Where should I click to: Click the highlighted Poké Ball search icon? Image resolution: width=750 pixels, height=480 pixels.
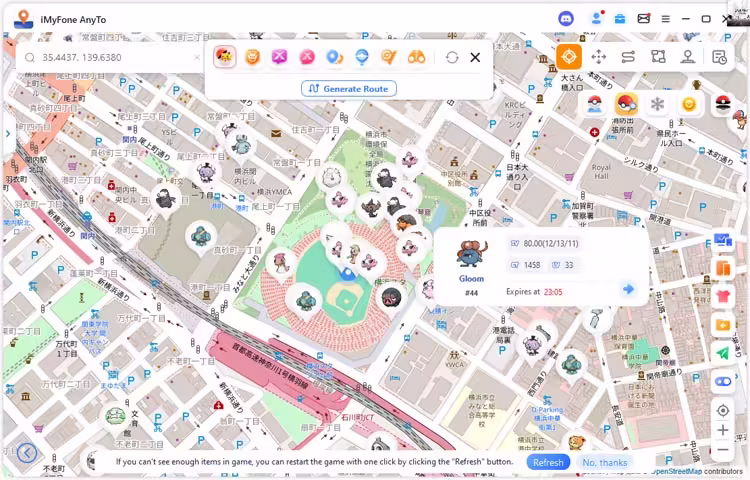[626, 104]
